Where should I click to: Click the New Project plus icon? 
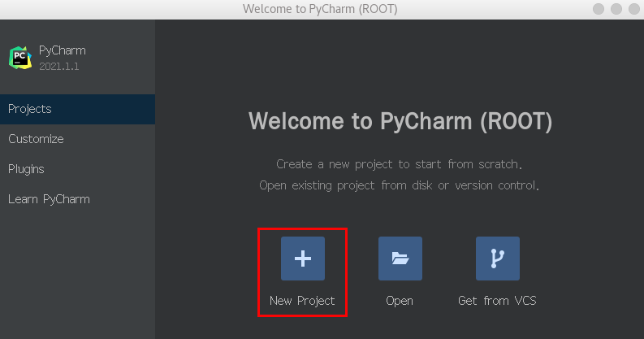(303, 259)
